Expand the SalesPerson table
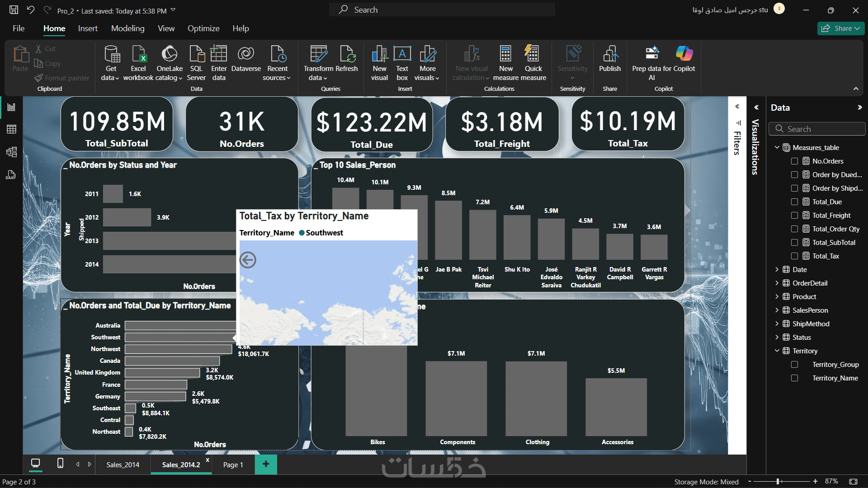 point(777,310)
